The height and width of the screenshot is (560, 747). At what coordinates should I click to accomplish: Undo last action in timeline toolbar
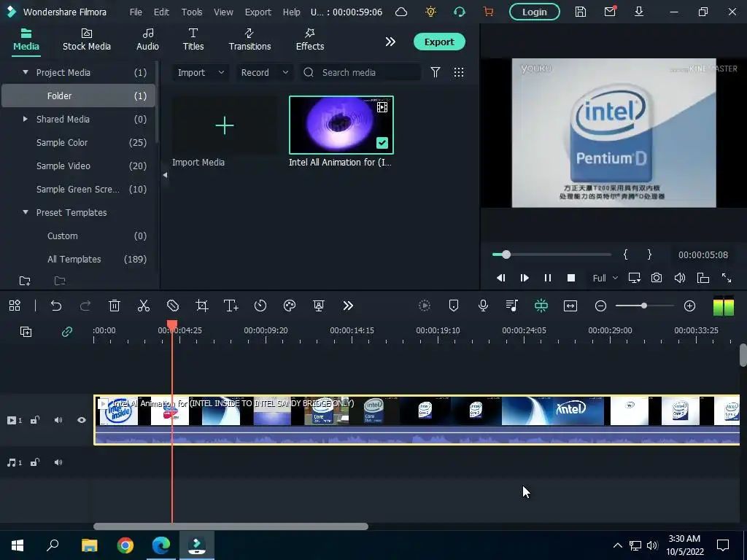(56, 306)
